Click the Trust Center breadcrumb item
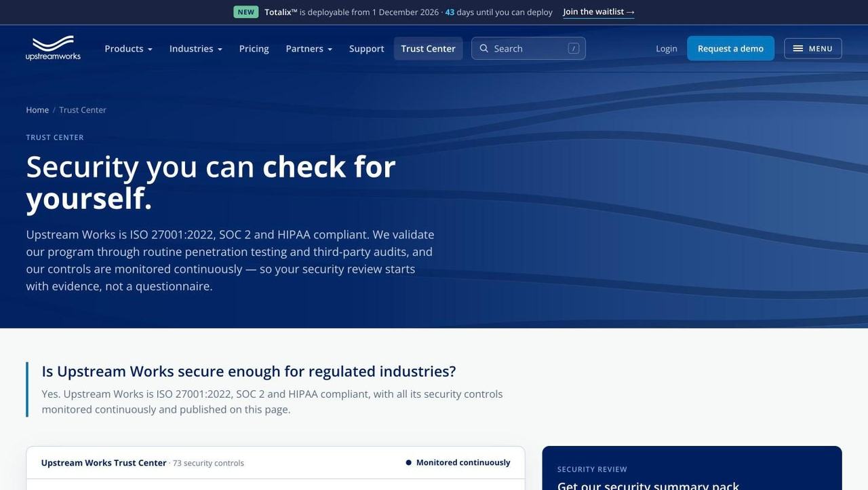The height and width of the screenshot is (490, 868). click(x=83, y=110)
